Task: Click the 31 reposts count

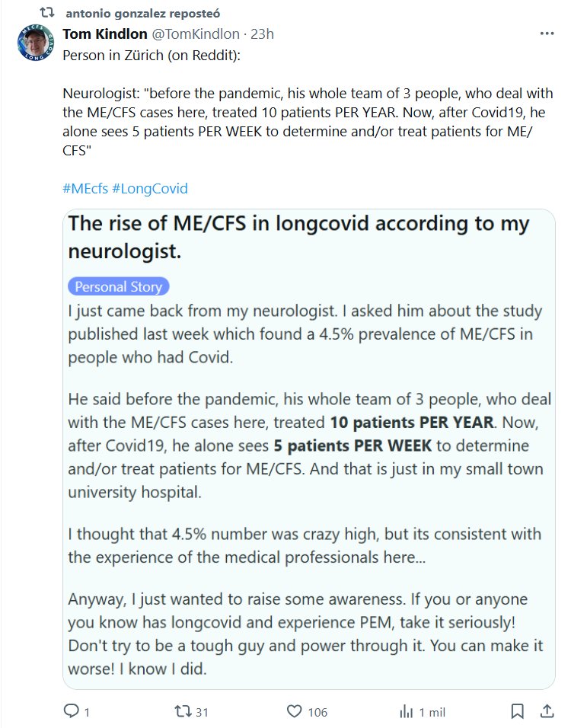Action: tap(202, 712)
